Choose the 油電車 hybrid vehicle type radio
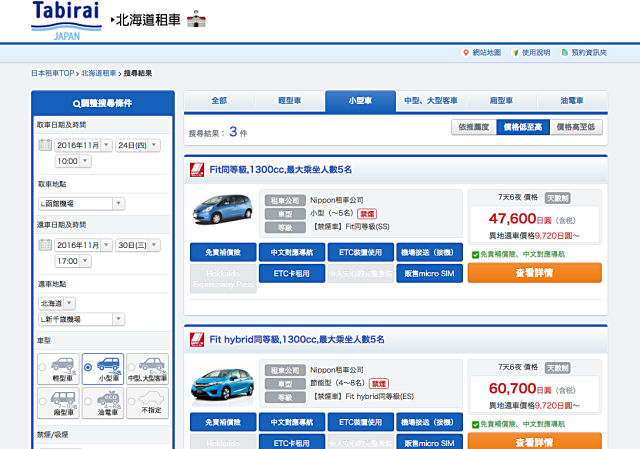Screen dimensions: 640x449 point(87,402)
